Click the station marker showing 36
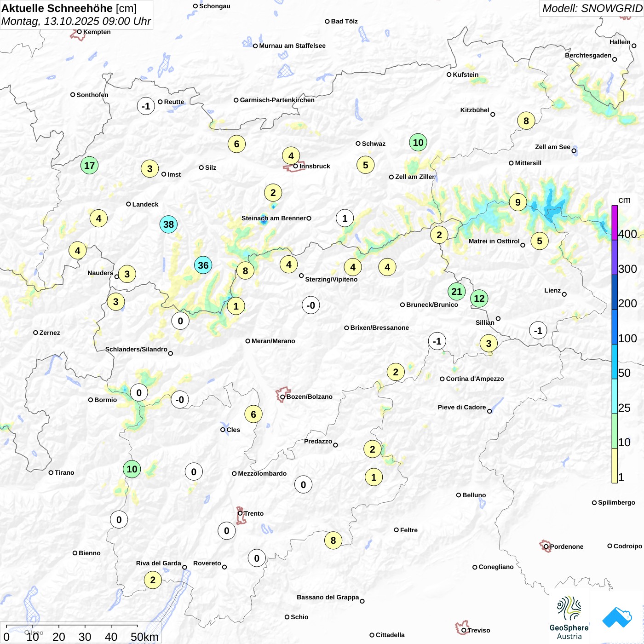The width and height of the screenshot is (644, 644). click(x=203, y=265)
